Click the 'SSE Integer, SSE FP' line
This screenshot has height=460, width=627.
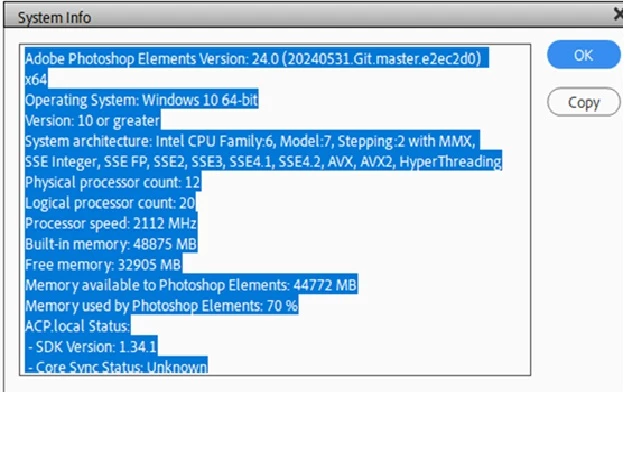pos(263,162)
